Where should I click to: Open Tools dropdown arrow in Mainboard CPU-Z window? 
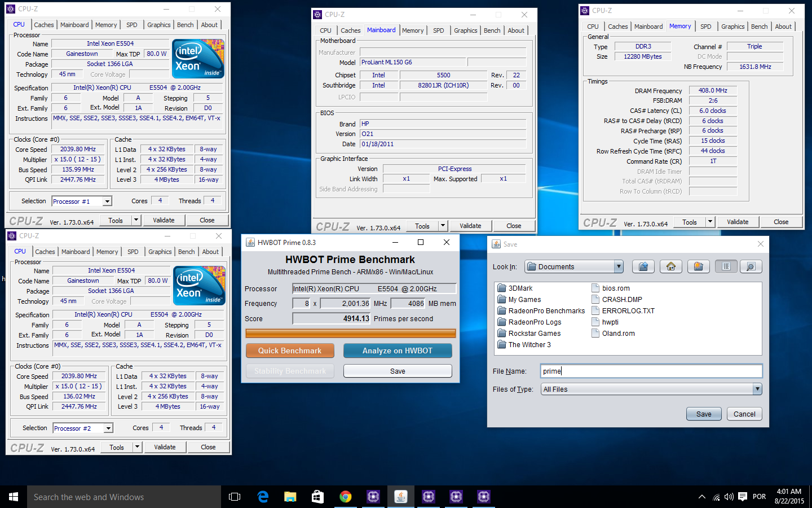(x=443, y=226)
